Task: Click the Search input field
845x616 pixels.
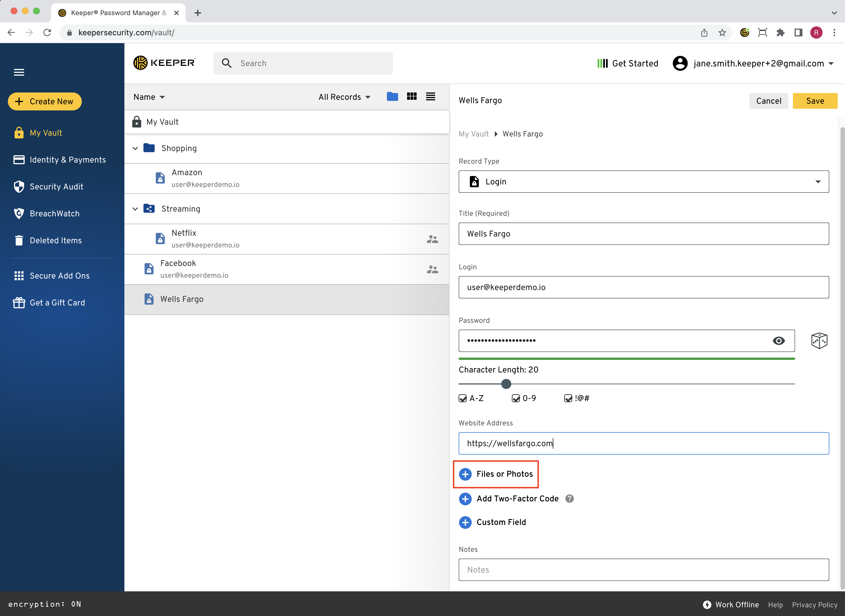Action: point(303,63)
